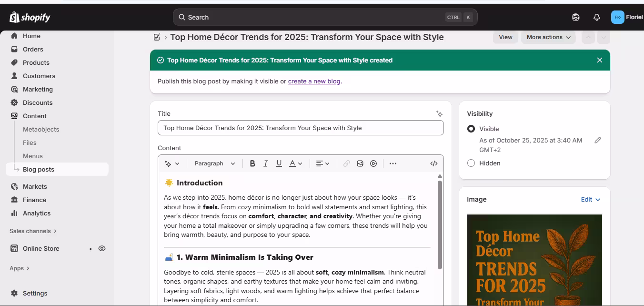Select the Visible radio button

pos(471,129)
